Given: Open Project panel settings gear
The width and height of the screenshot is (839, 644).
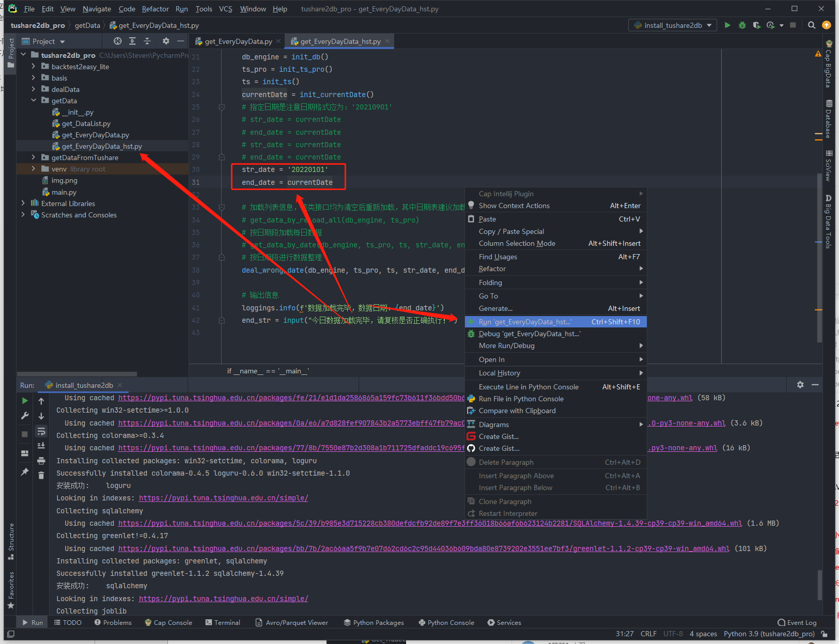Looking at the screenshot, I should click(x=166, y=41).
